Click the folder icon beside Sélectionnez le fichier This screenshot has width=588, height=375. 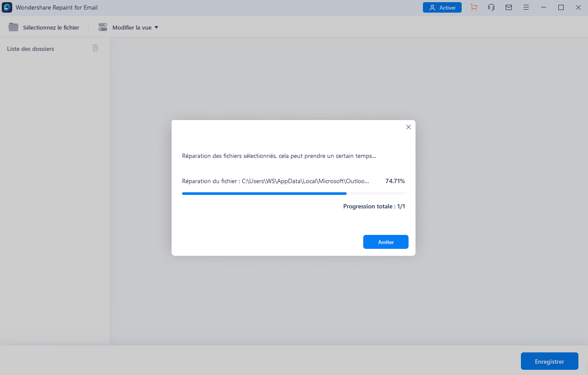tap(14, 27)
